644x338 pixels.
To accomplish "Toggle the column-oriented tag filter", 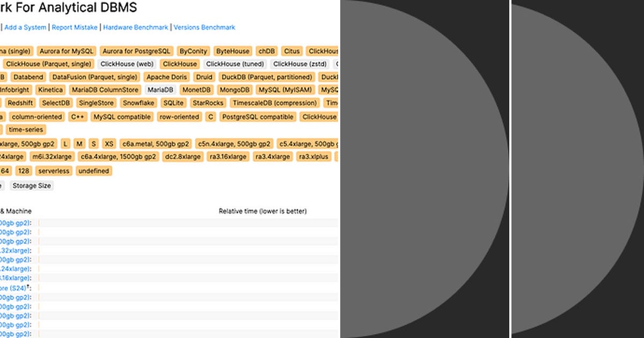I will [36, 116].
